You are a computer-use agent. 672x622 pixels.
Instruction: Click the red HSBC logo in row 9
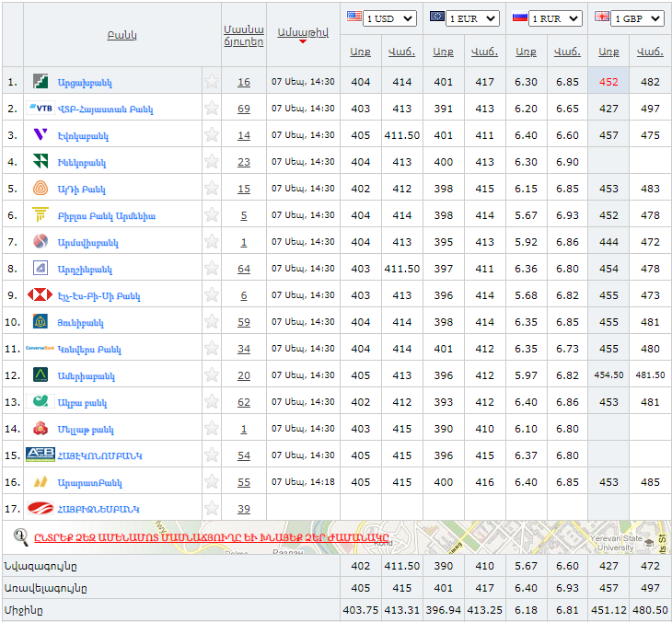40,294
